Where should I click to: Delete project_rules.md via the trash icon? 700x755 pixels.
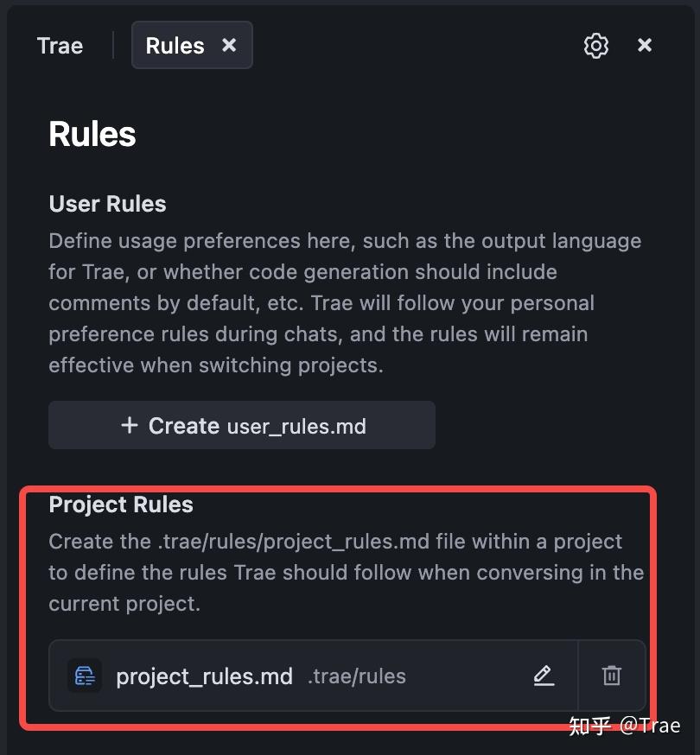click(x=611, y=676)
